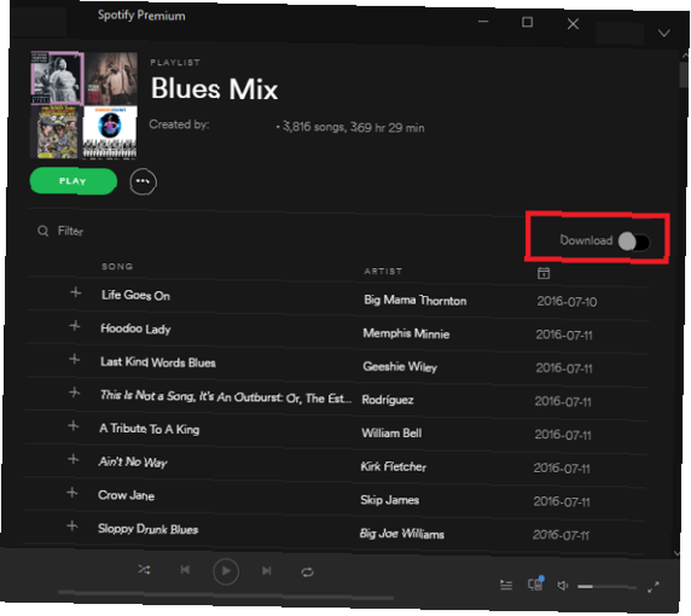
Task: Click the round play button in player bar
Action: (x=226, y=572)
